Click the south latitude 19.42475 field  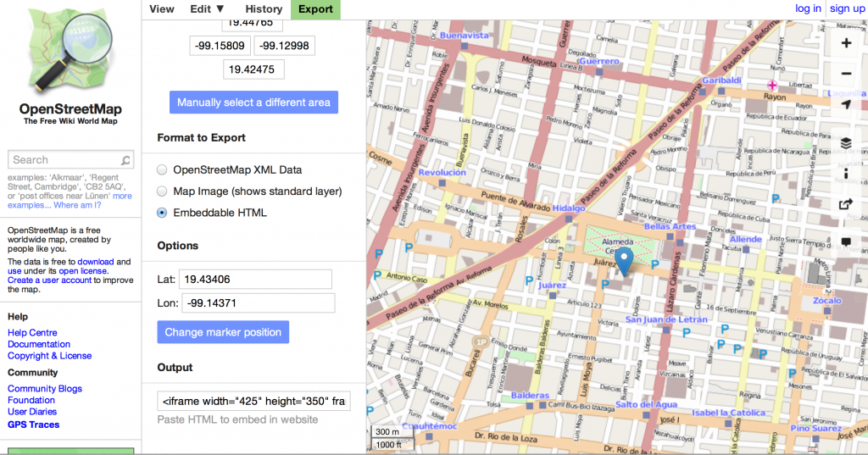tap(253, 69)
